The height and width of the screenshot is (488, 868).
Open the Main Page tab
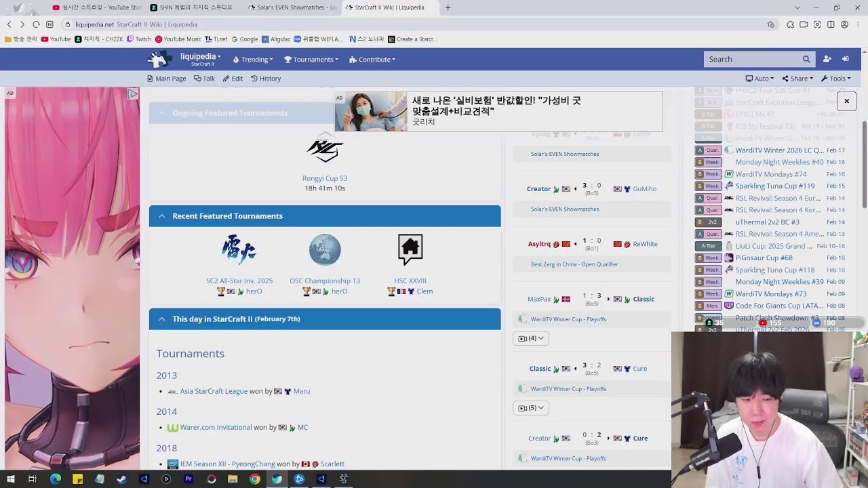(x=166, y=79)
